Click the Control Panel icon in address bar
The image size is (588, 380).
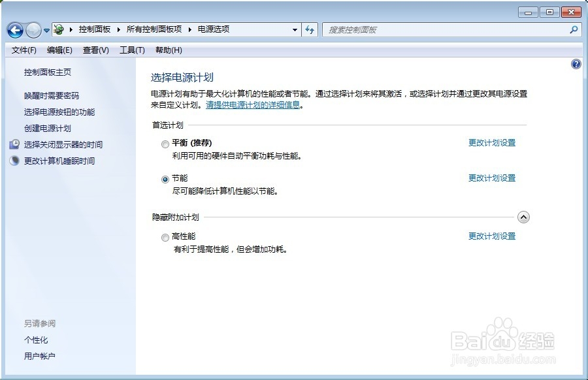(x=58, y=29)
